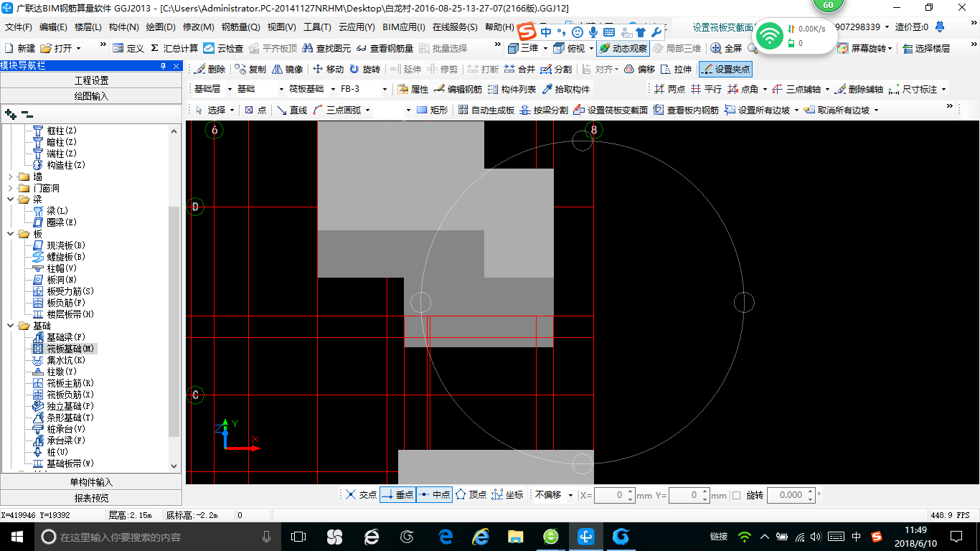Viewport: 980px width, 551px height.
Task: Click 平行 parallel axis tool
Action: 707,90
